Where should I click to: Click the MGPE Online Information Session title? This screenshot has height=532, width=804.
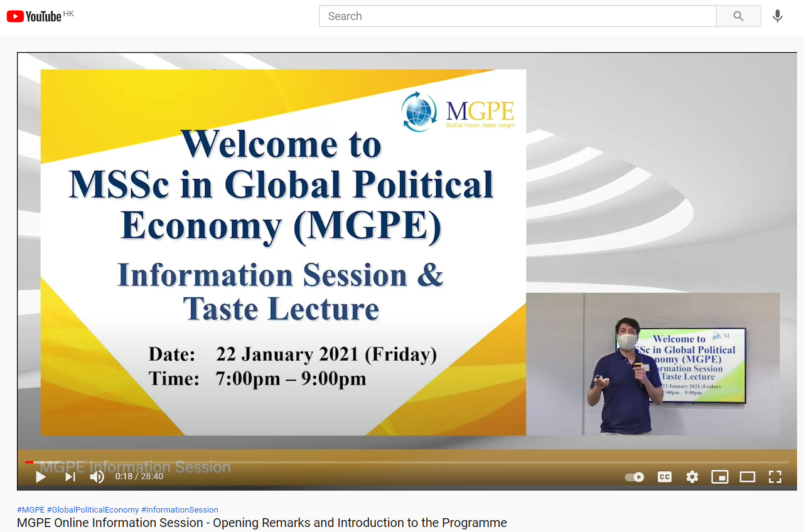262,523
